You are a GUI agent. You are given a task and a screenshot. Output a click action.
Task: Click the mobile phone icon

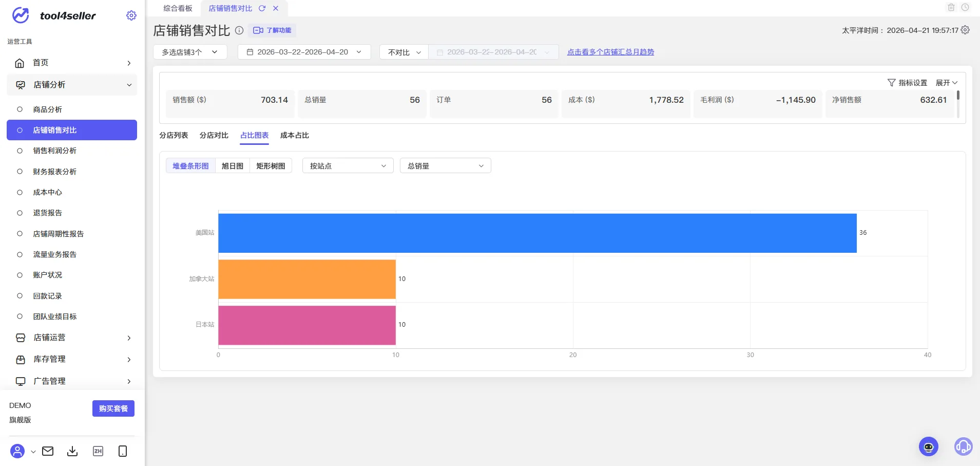pos(123,451)
